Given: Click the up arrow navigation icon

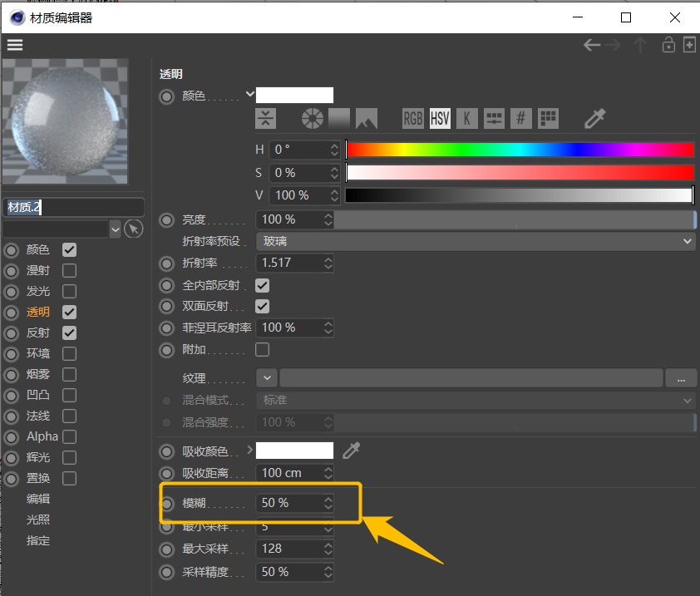Looking at the screenshot, I should (x=640, y=45).
